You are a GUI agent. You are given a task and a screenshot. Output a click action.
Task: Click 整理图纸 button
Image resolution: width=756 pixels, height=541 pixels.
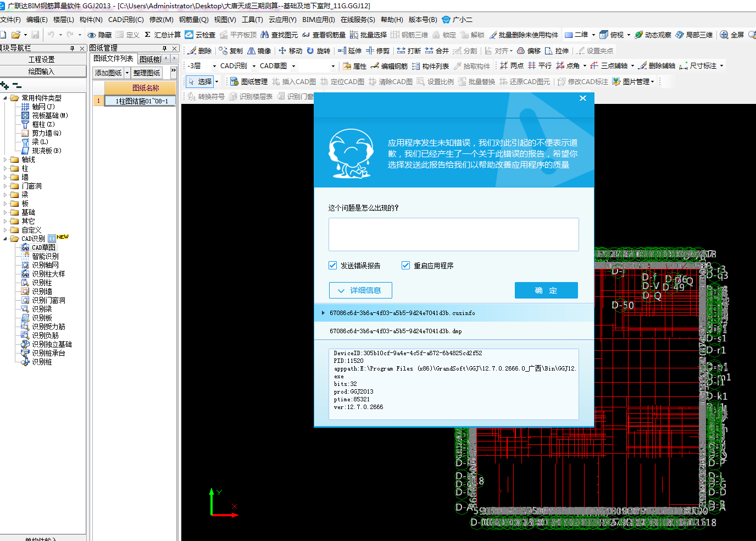147,73
